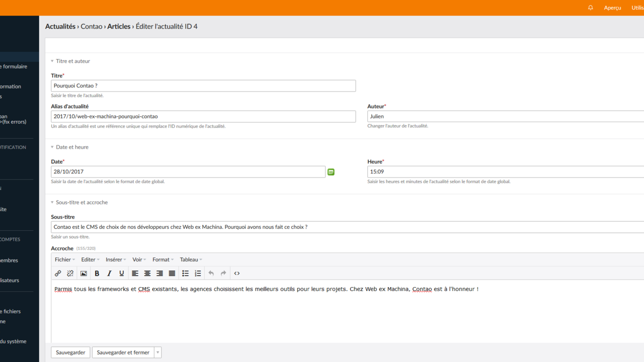644x362 pixels.
Task: Click the notification bell icon
Action: point(591,8)
